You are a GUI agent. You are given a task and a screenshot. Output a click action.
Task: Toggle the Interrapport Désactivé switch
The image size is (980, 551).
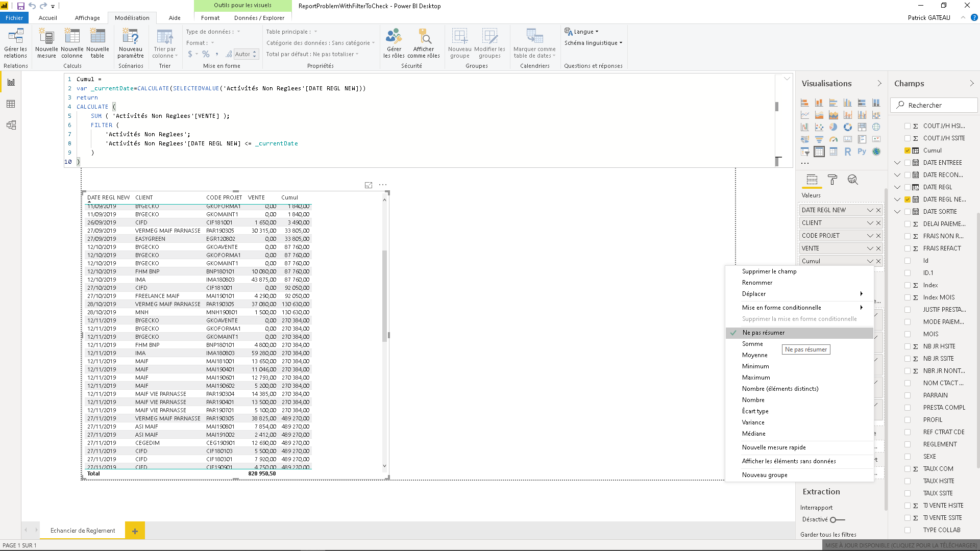(837, 520)
